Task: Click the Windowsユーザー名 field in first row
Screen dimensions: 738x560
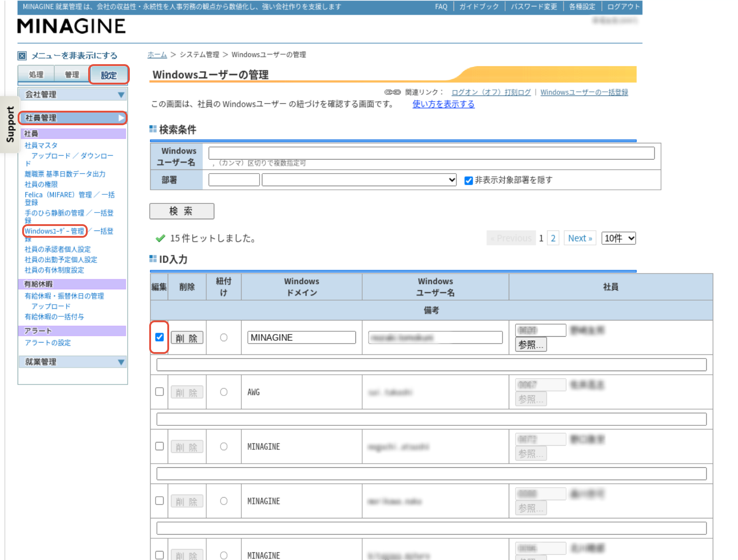Action: (435, 338)
